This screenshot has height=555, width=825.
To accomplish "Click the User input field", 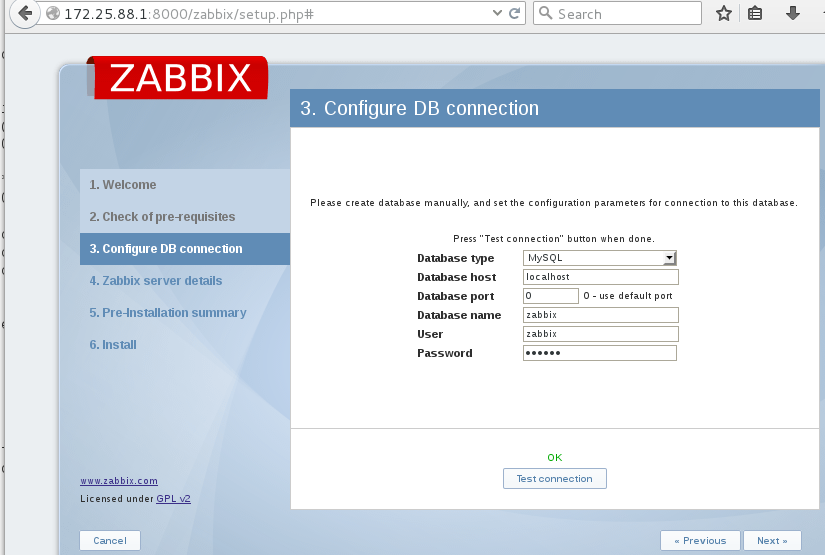I will pos(601,334).
